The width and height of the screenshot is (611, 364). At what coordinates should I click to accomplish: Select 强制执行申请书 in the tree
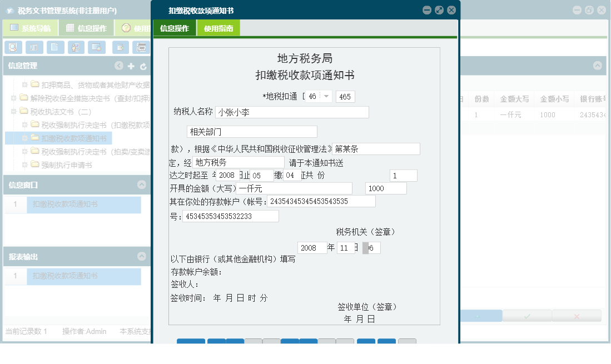coord(67,165)
